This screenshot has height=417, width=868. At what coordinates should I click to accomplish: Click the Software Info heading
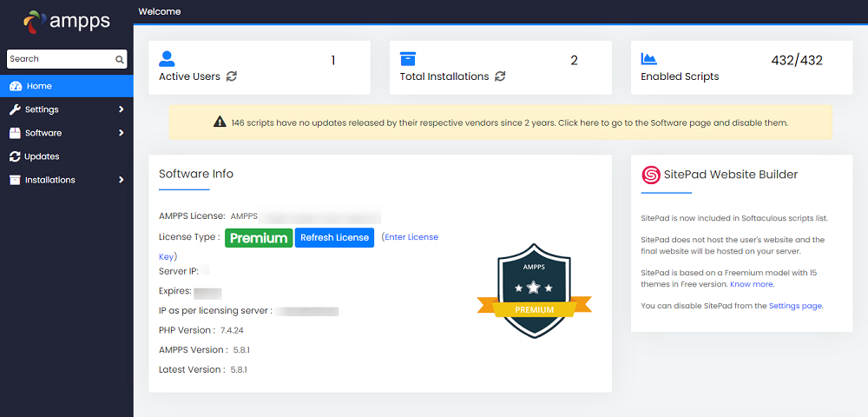[196, 174]
